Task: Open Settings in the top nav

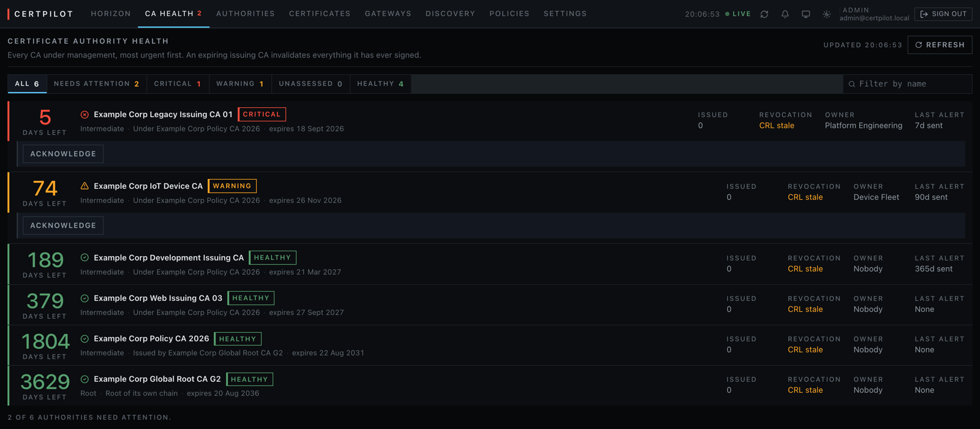Action: (x=565, y=13)
